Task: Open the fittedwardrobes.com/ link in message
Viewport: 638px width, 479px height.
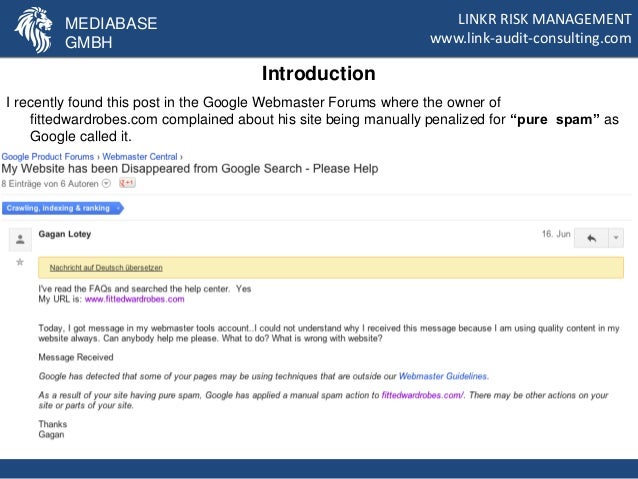Action: [x=422, y=395]
